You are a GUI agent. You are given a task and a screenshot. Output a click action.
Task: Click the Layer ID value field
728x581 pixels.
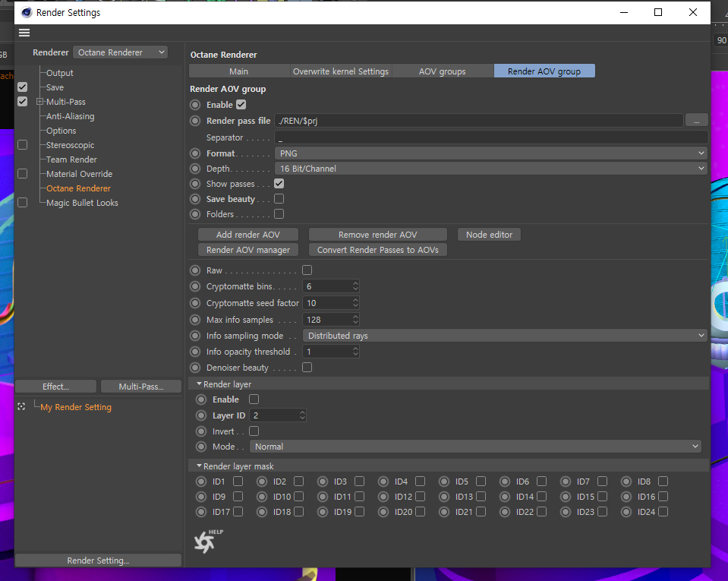(274, 415)
